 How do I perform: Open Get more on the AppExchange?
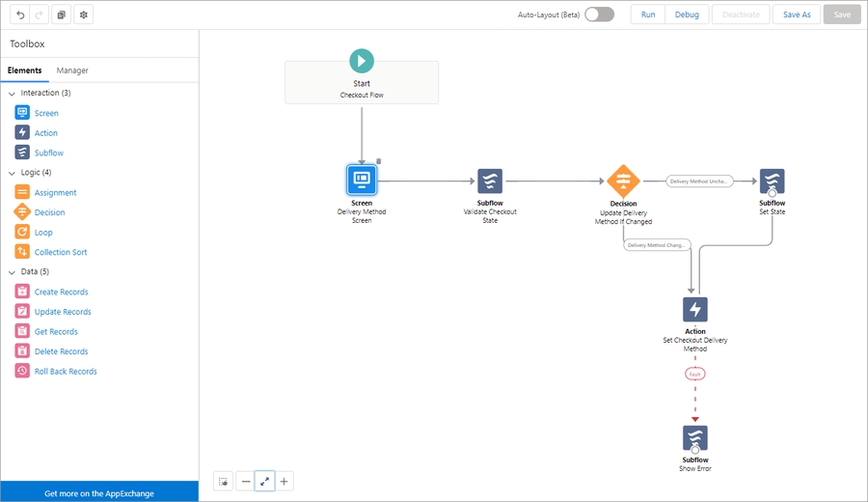(99, 493)
